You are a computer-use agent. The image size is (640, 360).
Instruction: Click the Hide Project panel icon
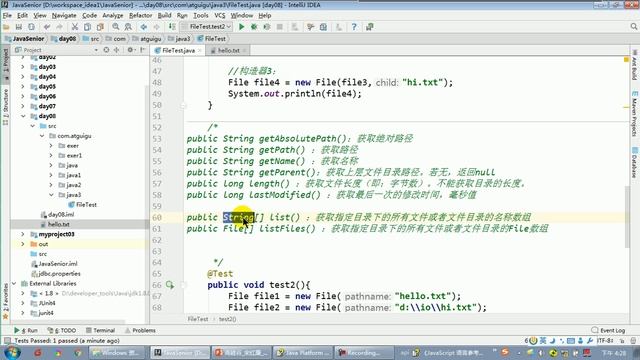click(x=142, y=50)
